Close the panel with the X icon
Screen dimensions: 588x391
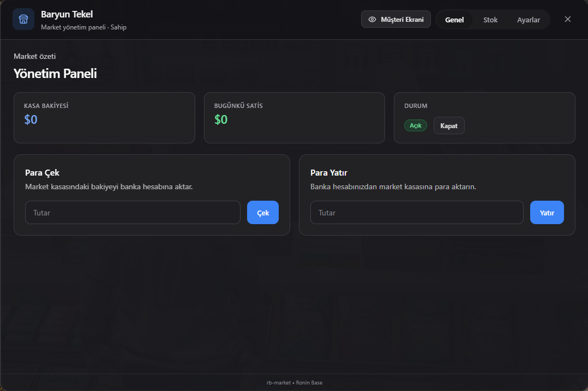coord(568,19)
